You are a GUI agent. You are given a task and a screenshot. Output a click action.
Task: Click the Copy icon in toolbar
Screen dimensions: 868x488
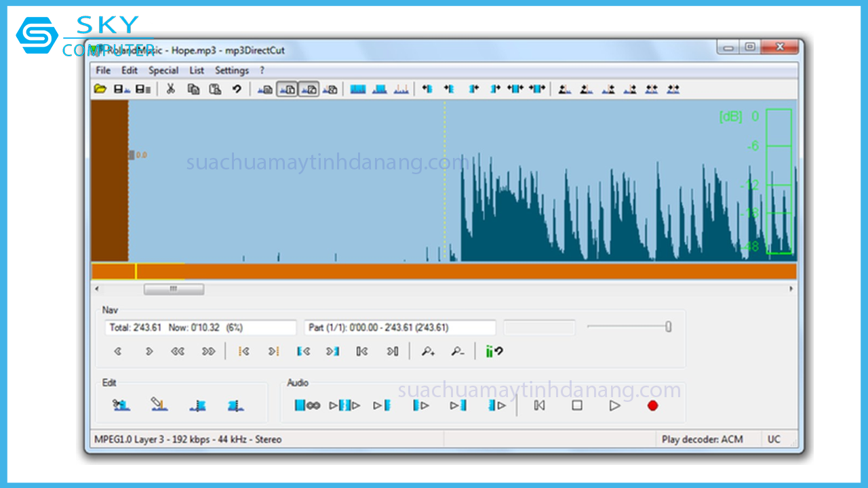point(193,89)
